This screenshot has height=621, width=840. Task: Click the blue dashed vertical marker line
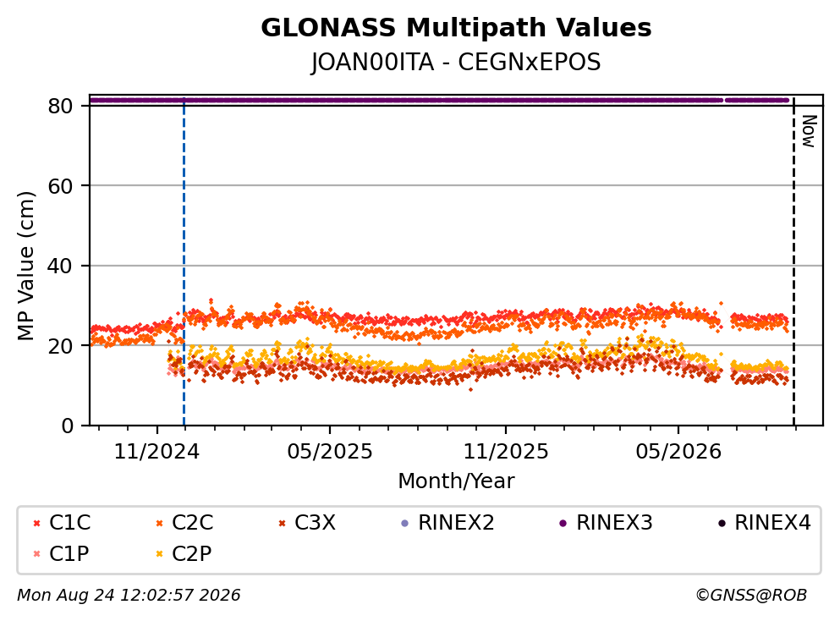tap(184, 262)
